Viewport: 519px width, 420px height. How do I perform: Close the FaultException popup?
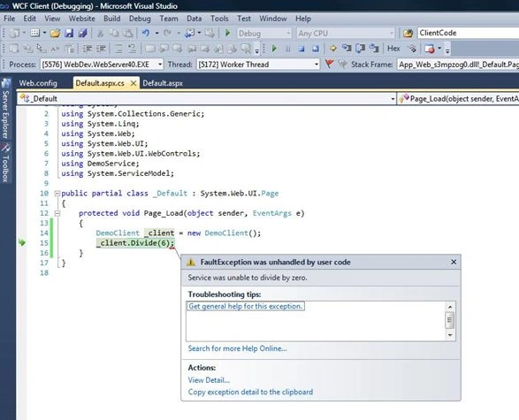click(x=454, y=262)
